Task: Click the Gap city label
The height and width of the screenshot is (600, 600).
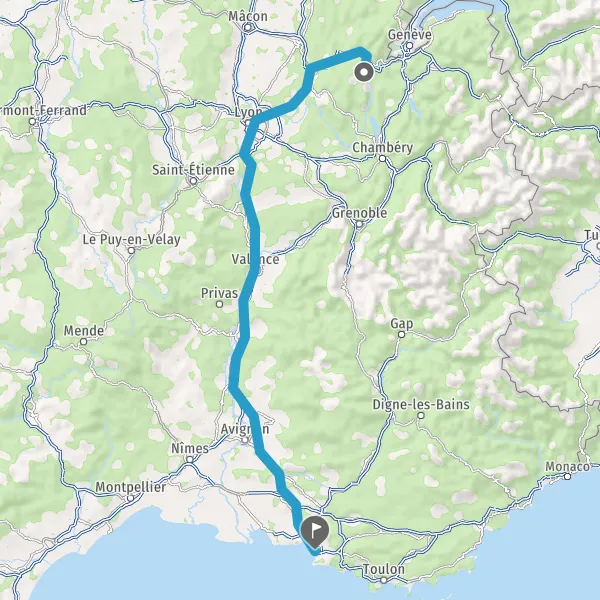Action: coord(402,324)
